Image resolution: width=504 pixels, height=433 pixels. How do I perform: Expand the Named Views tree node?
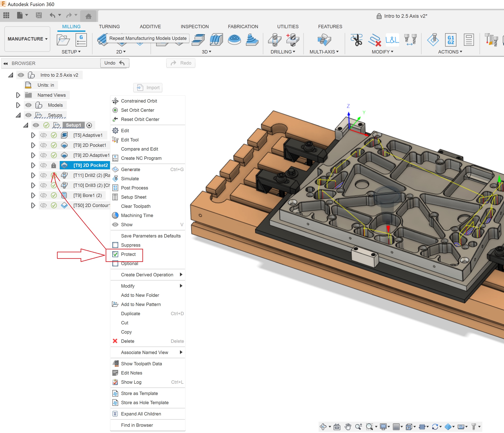18,95
